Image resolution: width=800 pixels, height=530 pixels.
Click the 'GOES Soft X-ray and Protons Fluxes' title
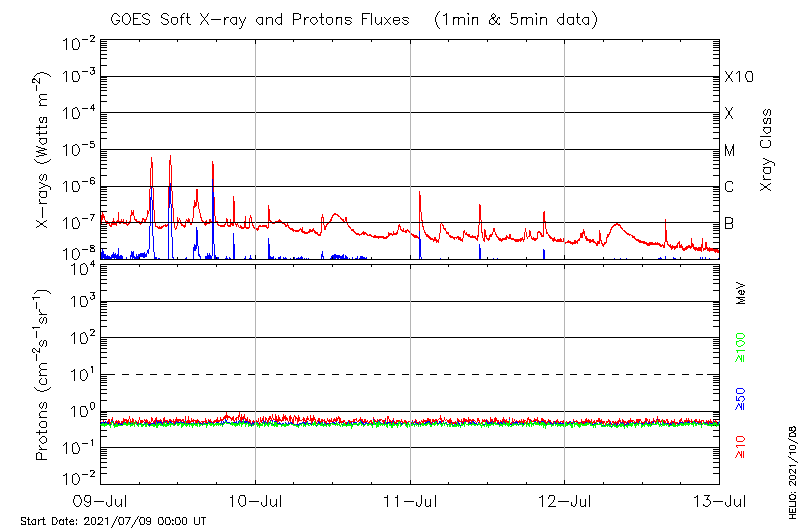tap(263, 19)
